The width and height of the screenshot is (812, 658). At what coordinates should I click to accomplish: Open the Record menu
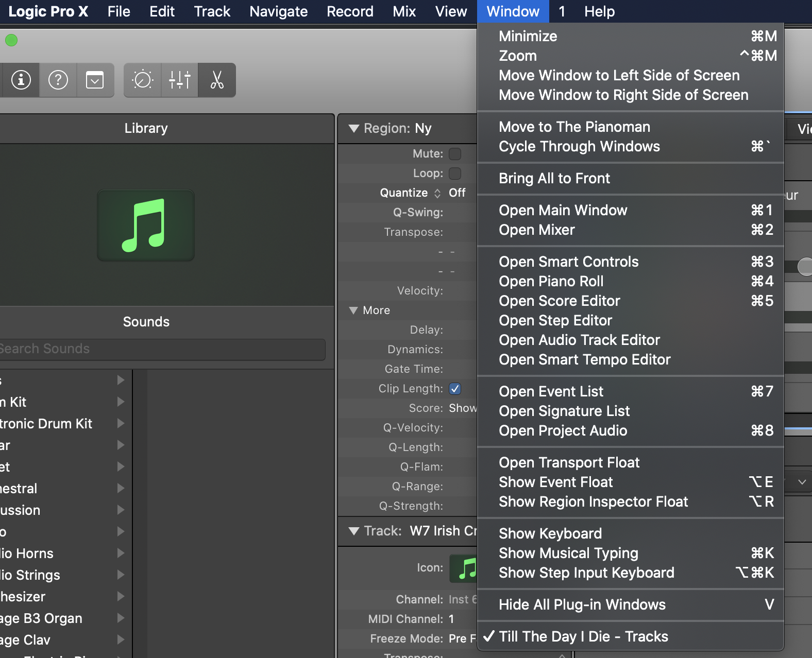pyautogui.click(x=350, y=11)
